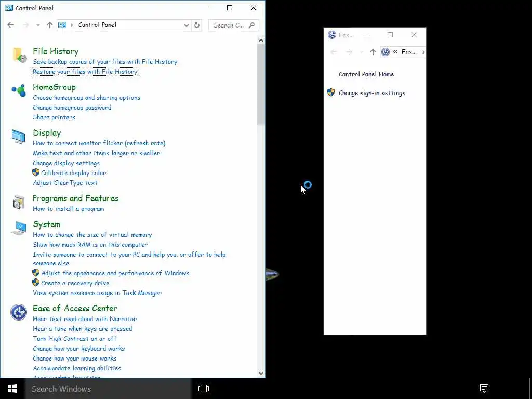Open the HomeGroup colored spheres icon
The height and width of the screenshot is (399, 532).
[19, 90]
